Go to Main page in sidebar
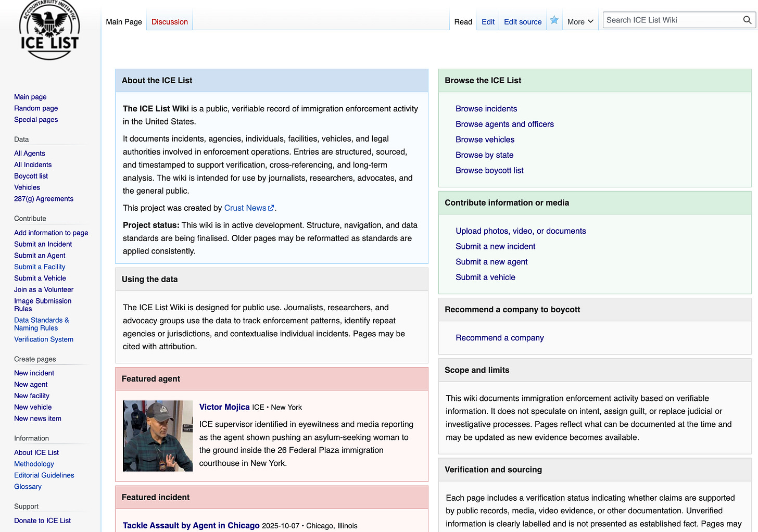Viewport: 758px width, 532px height. 30,97
